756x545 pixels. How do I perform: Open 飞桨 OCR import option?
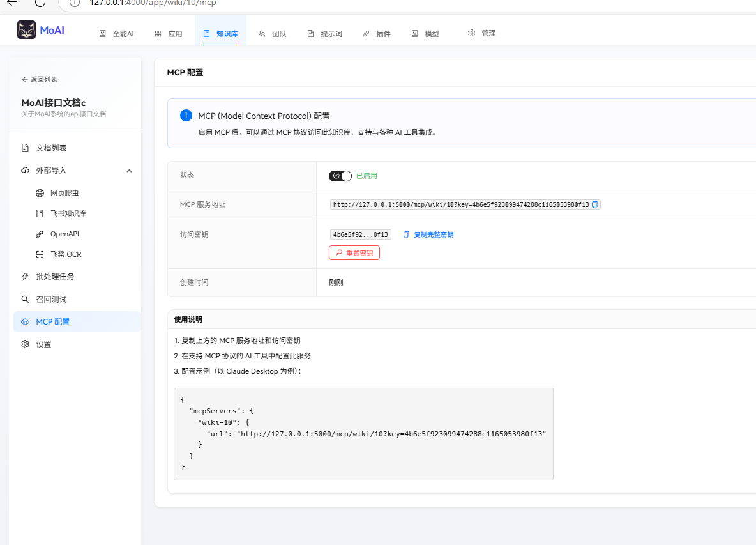click(65, 254)
